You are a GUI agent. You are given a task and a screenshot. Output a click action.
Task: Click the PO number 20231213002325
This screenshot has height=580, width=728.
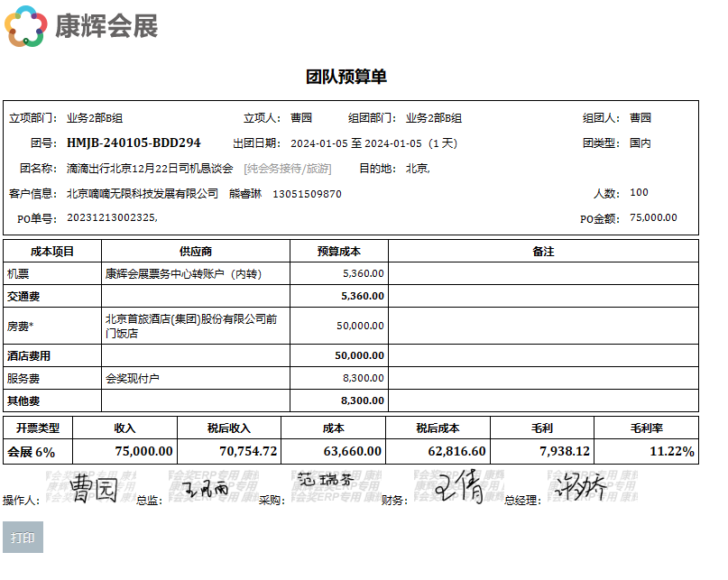112,217
